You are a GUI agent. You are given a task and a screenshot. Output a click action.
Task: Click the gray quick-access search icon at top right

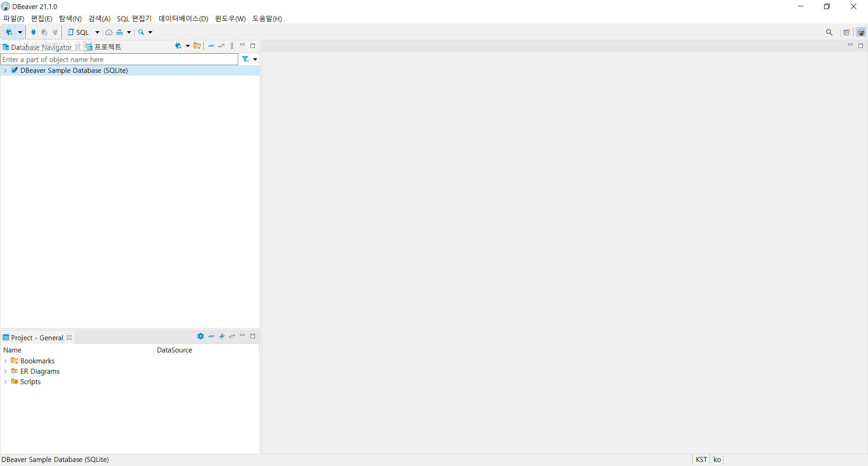coord(829,32)
